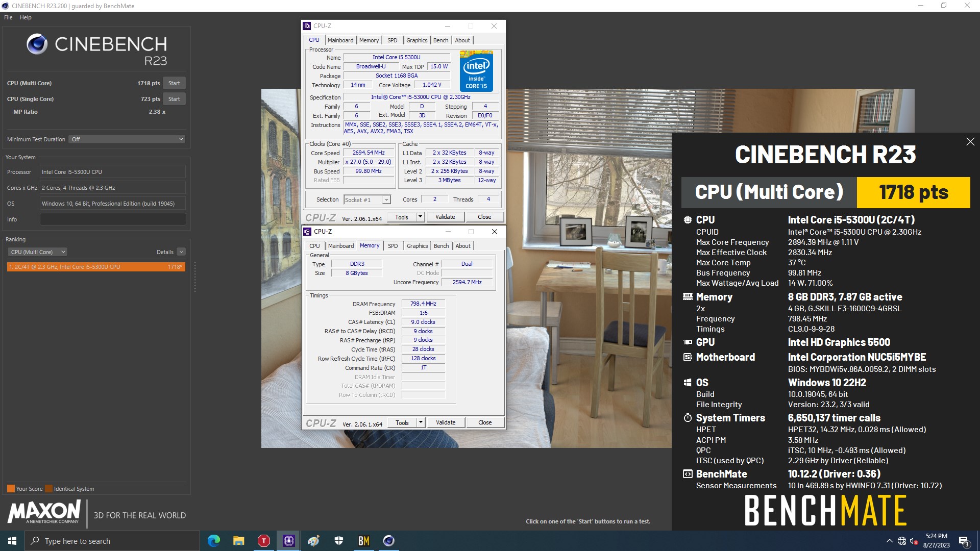Screen dimensions: 980x551
Task: Open File Explorer from the taskbar
Action: [x=239, y=541]
